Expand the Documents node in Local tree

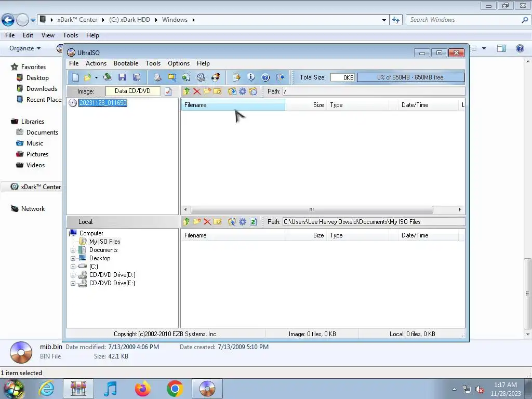point(73,250)
